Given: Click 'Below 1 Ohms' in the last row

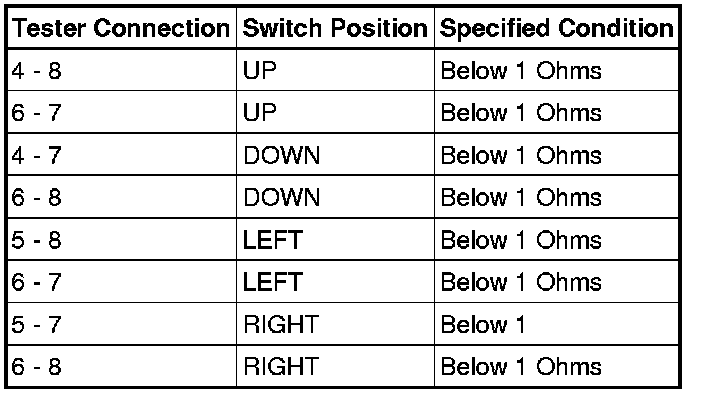Looking at the screenshot, I should [521, 366].
